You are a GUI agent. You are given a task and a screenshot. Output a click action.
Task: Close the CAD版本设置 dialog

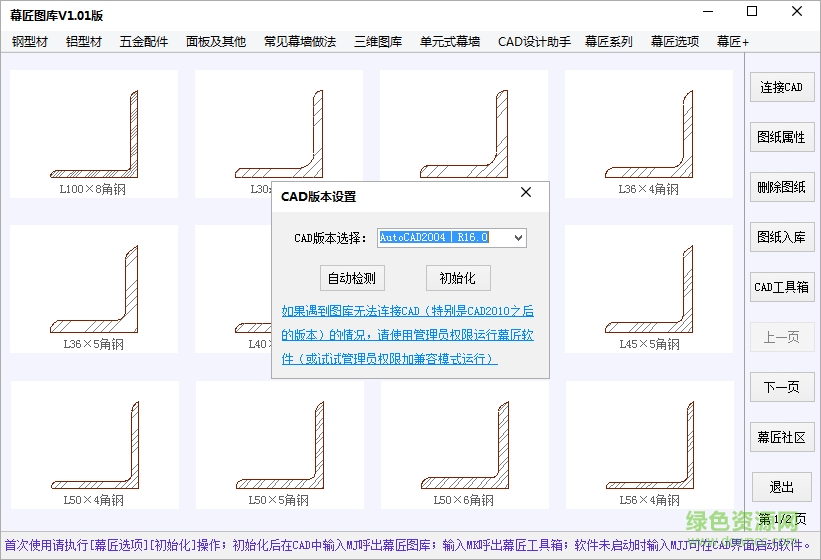526,193
